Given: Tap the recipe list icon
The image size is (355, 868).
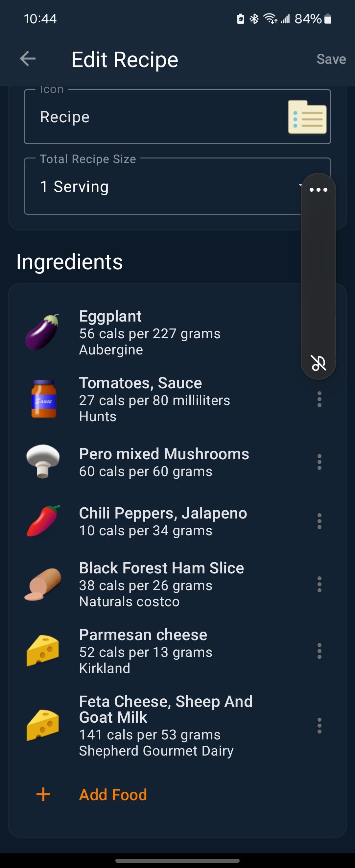Looking at the screenshot, I should 307,117.
